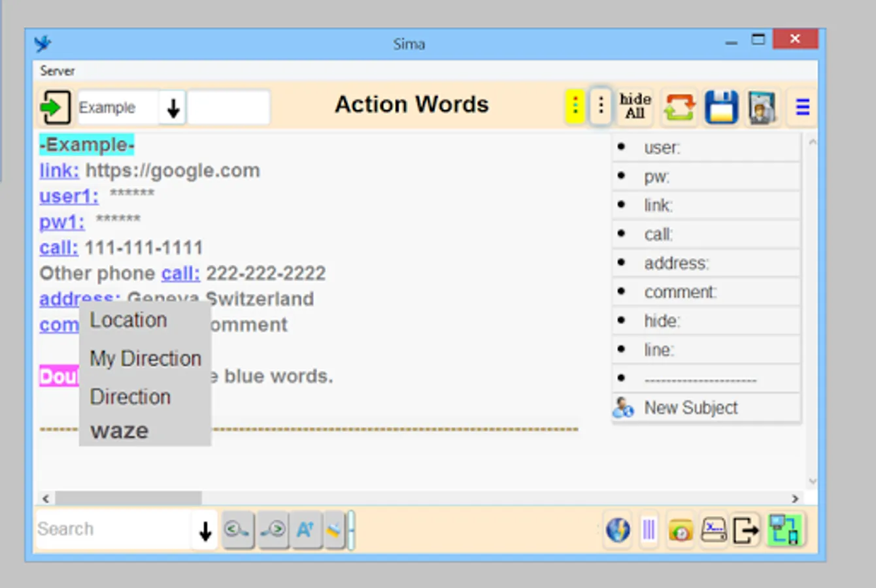Screen dimensions: 876x588
Task: Click the user1: action word
Action: click(x=69, y=196)
